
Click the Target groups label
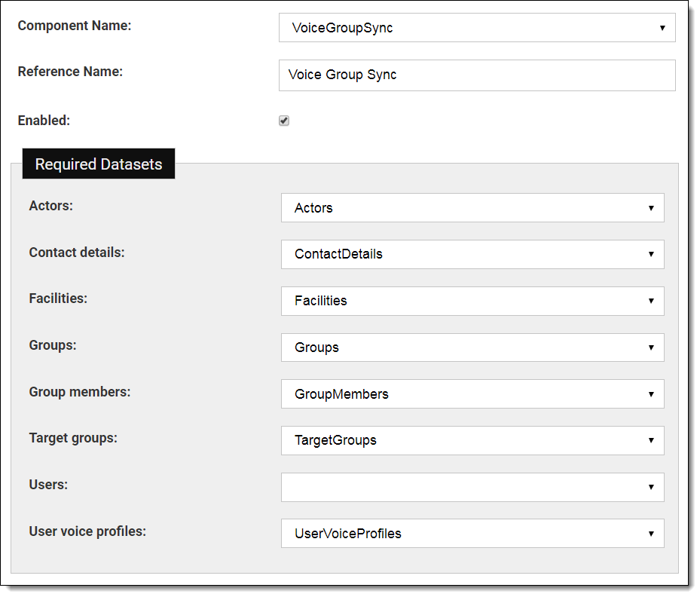click(x=73, y=438)
